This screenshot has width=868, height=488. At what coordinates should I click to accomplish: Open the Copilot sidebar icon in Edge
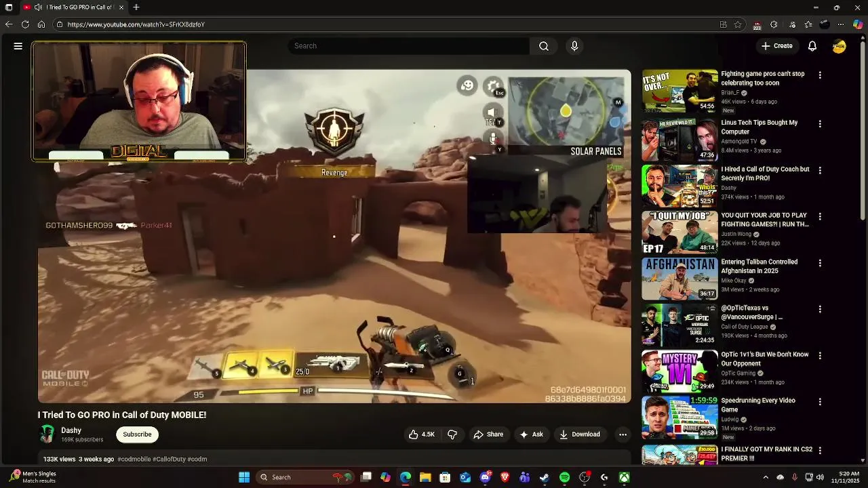[858, 24]
